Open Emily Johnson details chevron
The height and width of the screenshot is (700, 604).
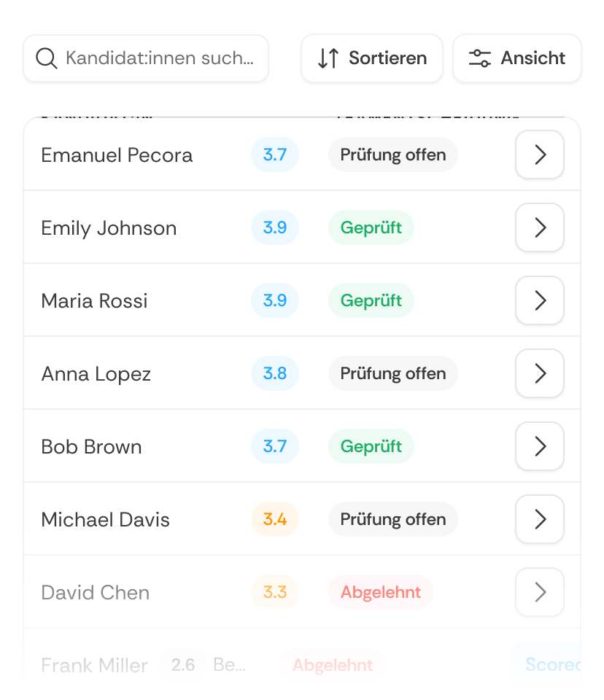click(x=540, y=227)
